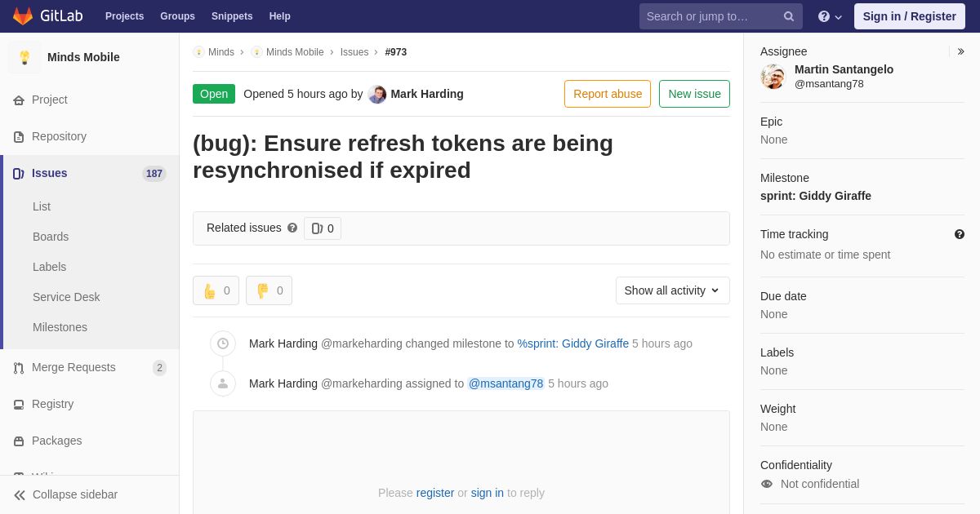This screenshot has height=514, width=980.
Task: Click the Related issues help icon
Action: pos(292,228)
